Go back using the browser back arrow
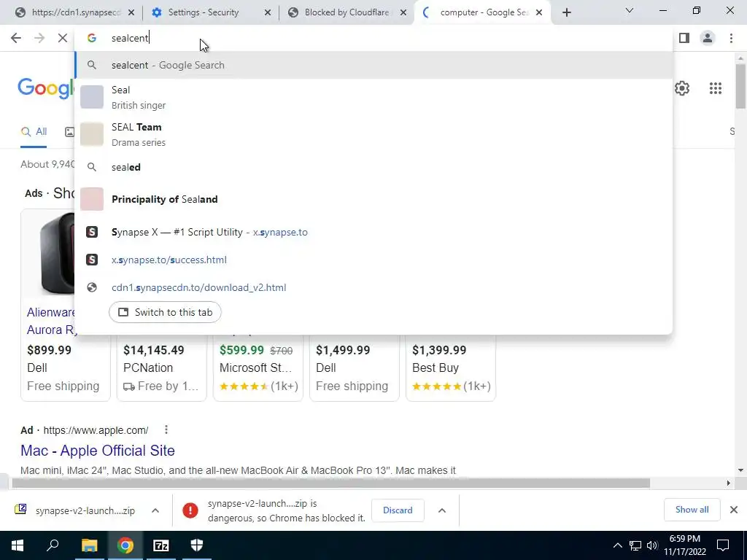This screenshot has height=560, width=747. (x=16, y=38)
